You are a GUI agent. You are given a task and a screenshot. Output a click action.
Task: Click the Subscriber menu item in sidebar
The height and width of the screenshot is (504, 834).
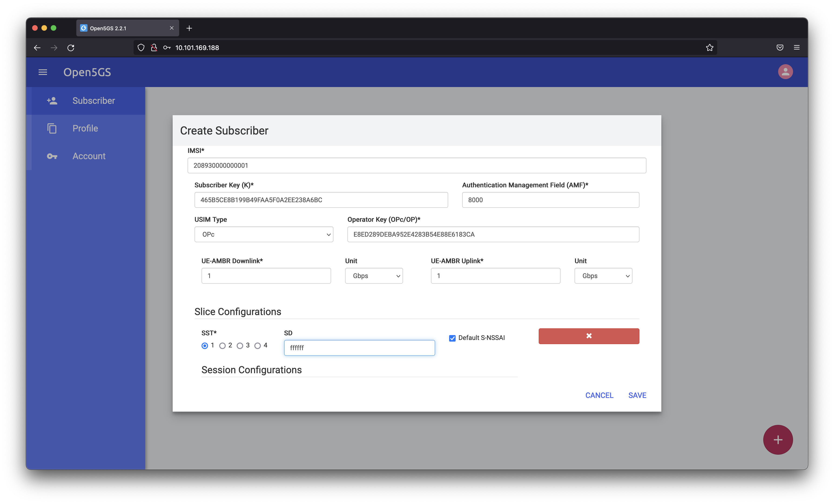93,100
